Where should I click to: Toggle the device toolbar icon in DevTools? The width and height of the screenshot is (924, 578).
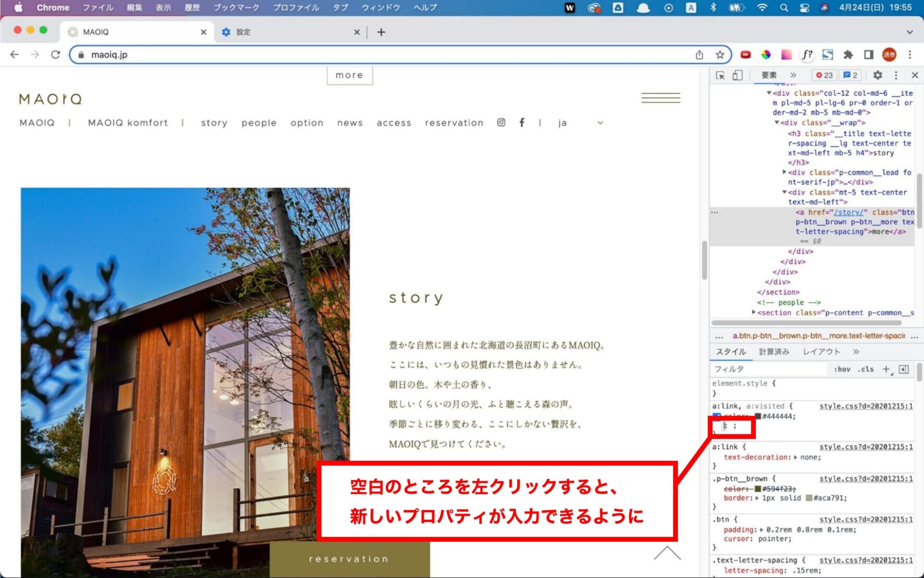[x=737, y=75]
